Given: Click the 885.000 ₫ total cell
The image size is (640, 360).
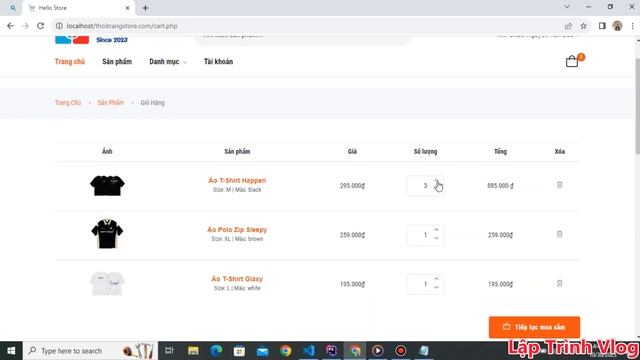Looking at the screenshot, I should (500, 186).
